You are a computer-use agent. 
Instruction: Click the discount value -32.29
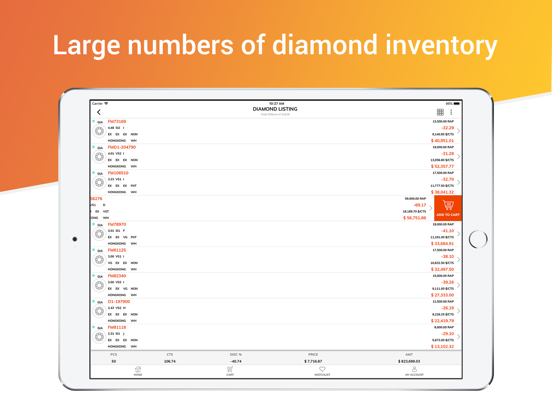(x=448, y=128)
